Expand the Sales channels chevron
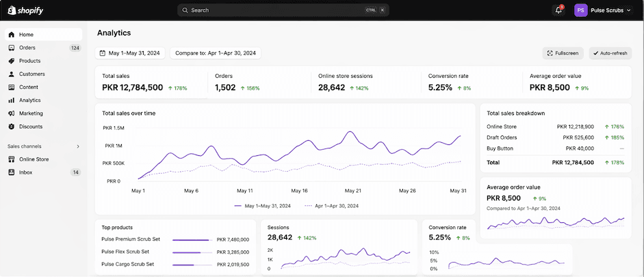Image resolution: width=644 pixels, height=277 pixels. tap(78, 146)
